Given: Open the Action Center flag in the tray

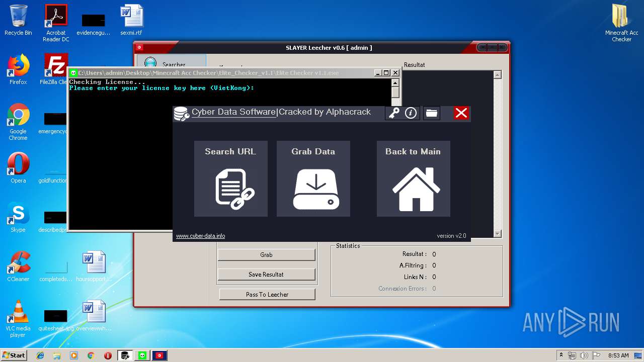Looking at the screenshot, I should 596,355.
